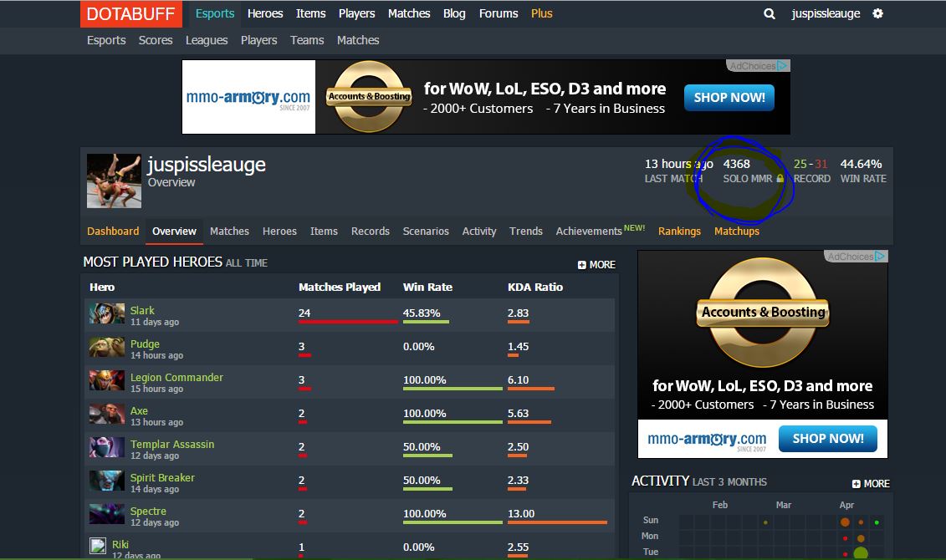Open the Heroes top menu item
The height and width of the screenshot is (560, 946).
pyautogui.click(x=265, y=13)
